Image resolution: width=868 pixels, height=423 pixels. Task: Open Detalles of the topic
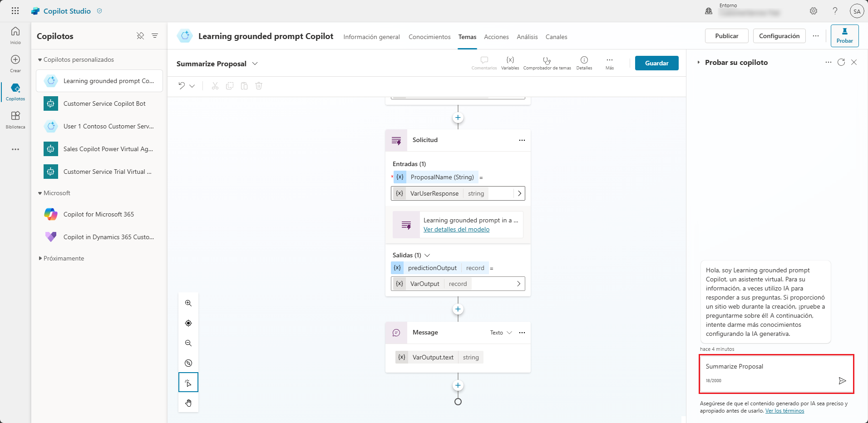[584, 63]
